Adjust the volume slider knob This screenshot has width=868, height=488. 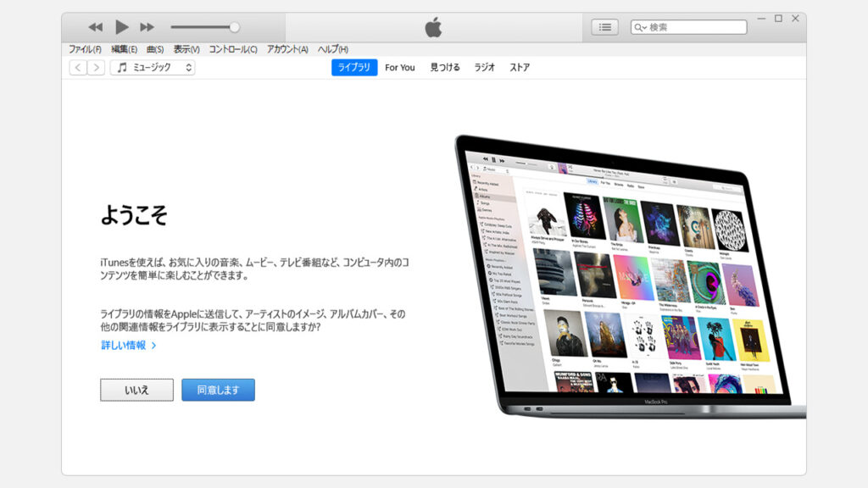coord(234,27)
